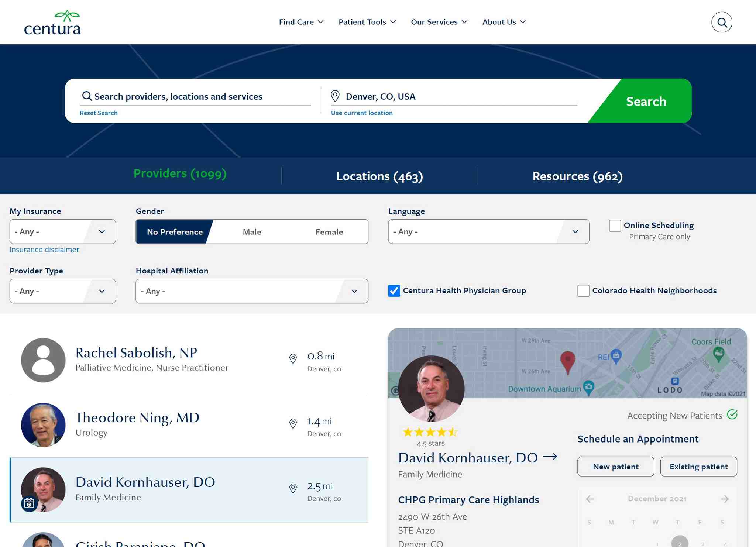Click the red map marker pin
Screen dimensions: 756x547
click(x=568, y=362)
